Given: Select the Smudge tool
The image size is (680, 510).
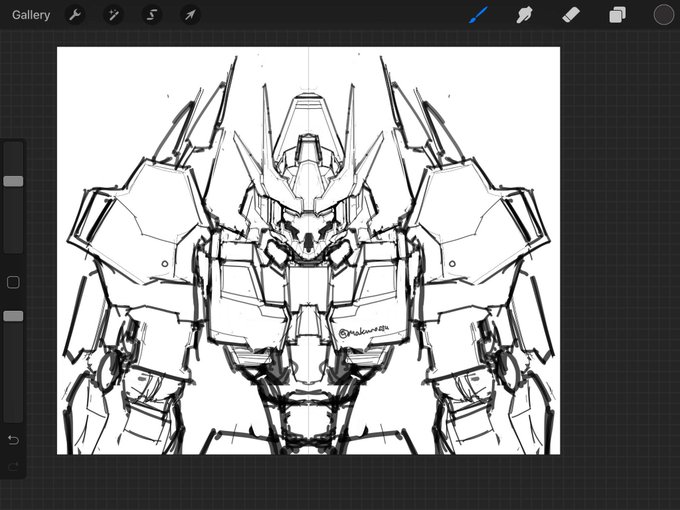Looking at the screenshot, I should pyautogui.click(x=524, y=15).
